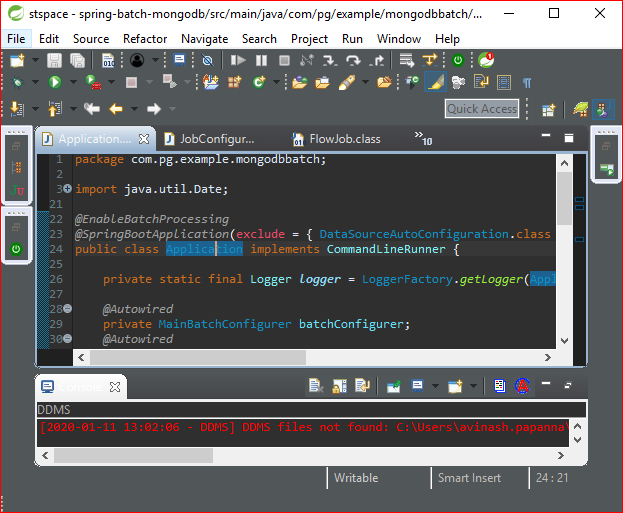Click the binary 010 file toolbar icon
The image size is (623, 513).
coord(108,60)
